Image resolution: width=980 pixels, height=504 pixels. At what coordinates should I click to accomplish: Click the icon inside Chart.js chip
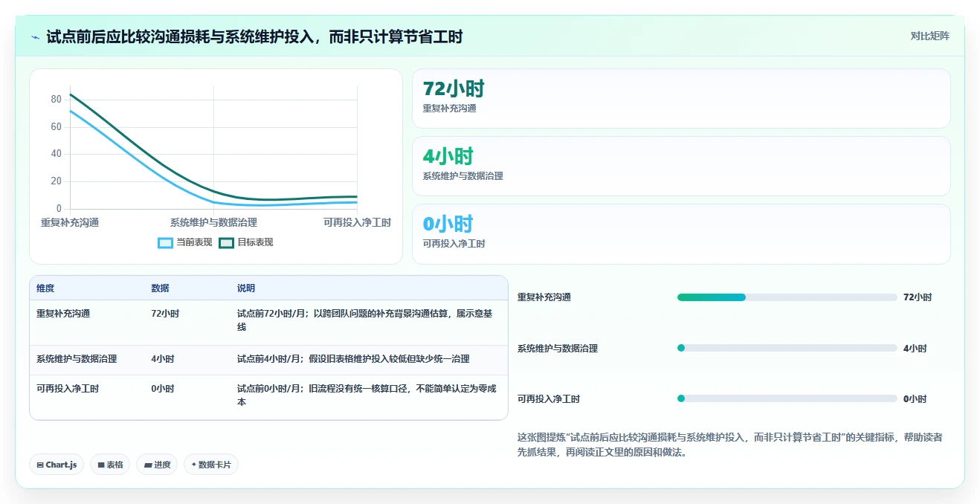pyautogui.click(x=40, y=465)
